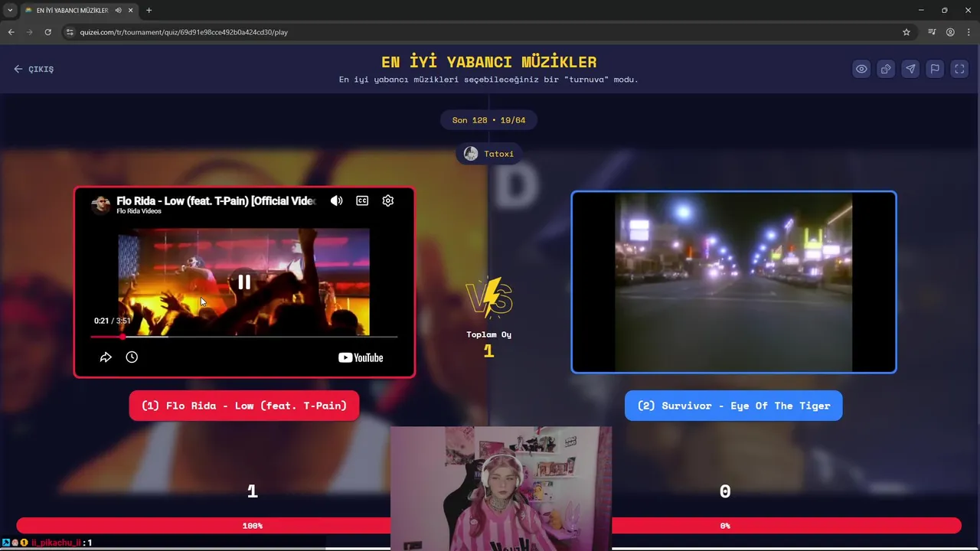Pause the Flo Rida YouTube video

tap(244, 282)
